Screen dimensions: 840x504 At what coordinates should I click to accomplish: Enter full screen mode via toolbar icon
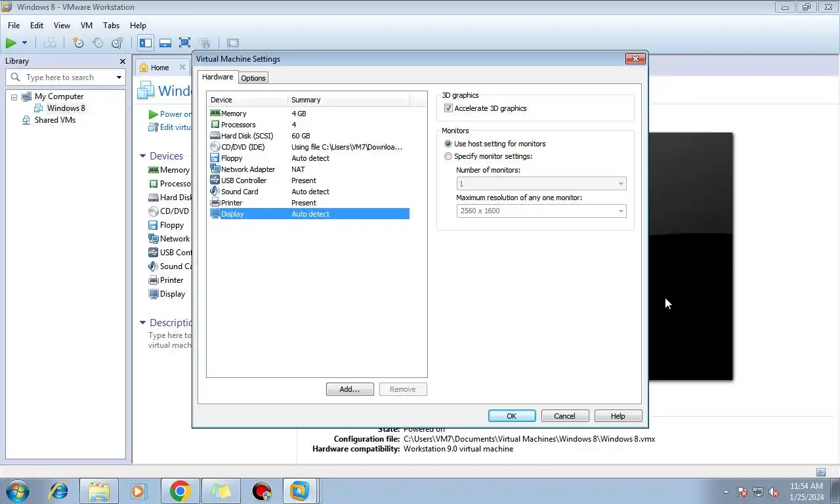(185, 43)
